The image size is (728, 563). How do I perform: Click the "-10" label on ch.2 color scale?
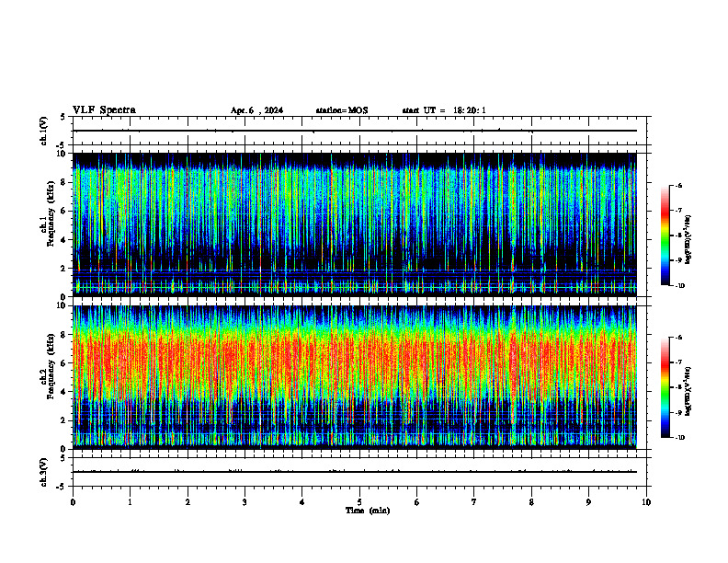[679, 438]
